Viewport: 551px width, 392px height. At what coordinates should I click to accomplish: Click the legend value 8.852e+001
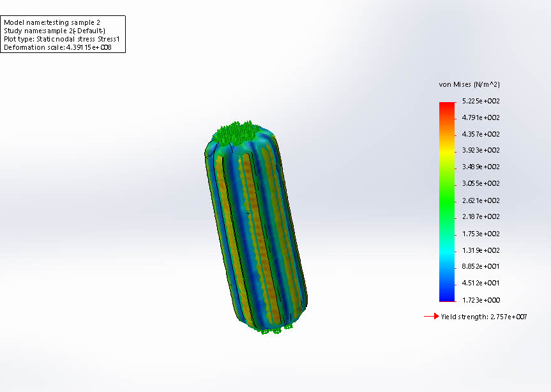tap(481, 267)
